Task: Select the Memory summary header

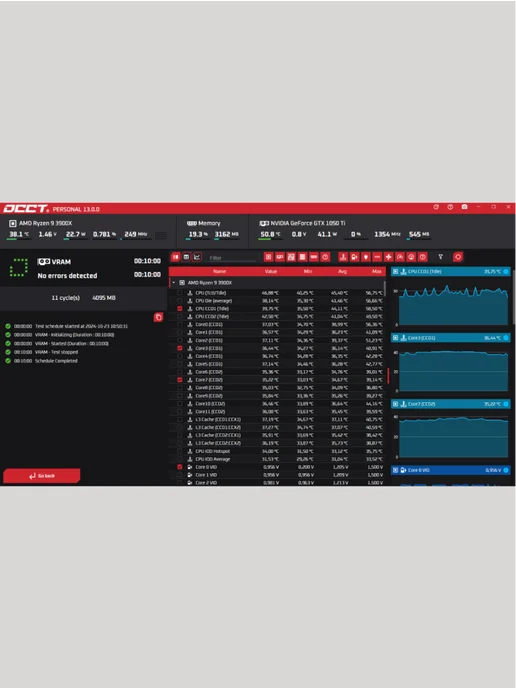Action: [204, 223]
